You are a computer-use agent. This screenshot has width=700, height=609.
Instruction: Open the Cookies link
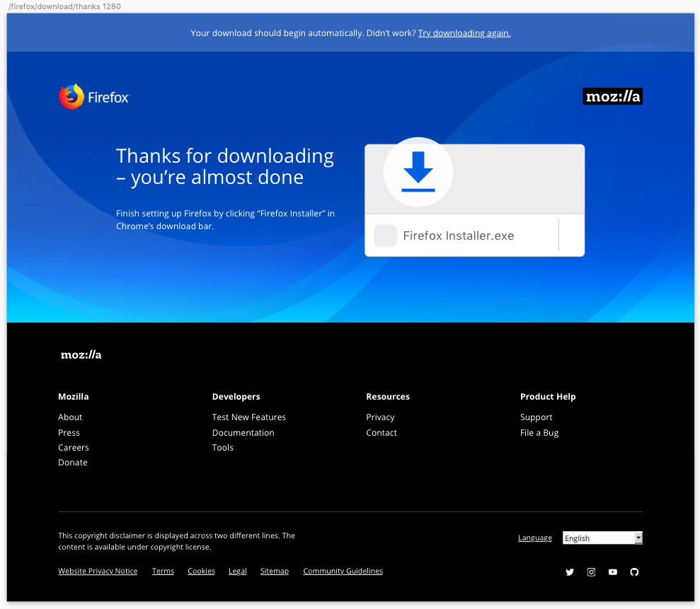click(x=201, y=571)
